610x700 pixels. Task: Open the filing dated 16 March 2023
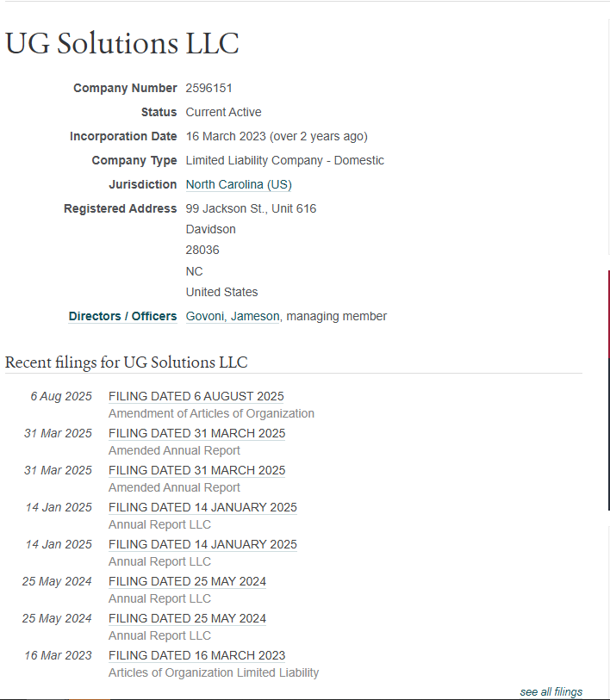click(x=196, y=656)
